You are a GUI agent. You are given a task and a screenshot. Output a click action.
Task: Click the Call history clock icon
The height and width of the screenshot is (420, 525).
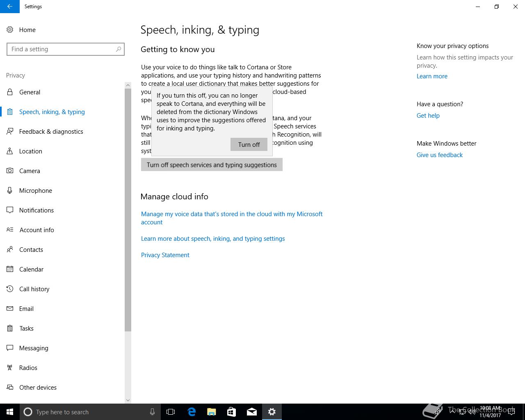[x=10, y=289]
